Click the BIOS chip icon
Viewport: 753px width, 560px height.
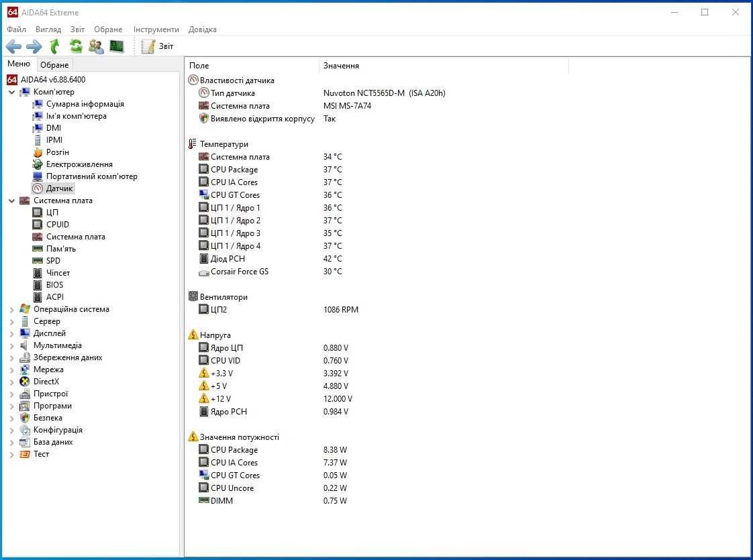coord(38,284)
